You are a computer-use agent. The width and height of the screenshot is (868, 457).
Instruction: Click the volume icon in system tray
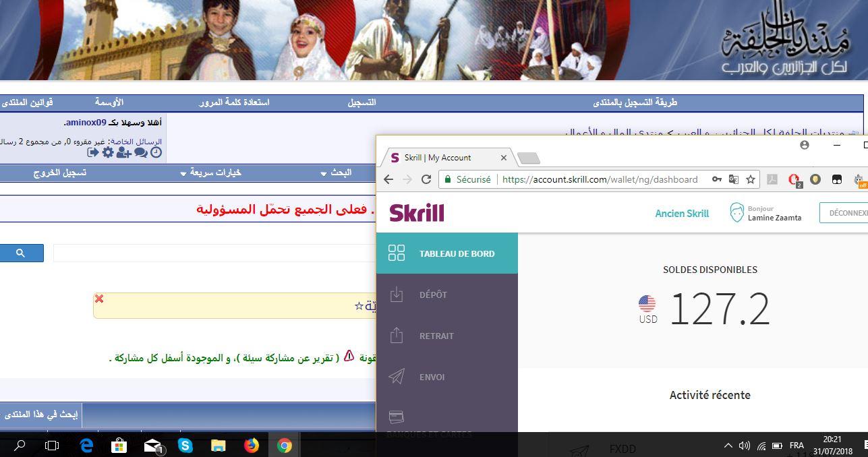745,446
